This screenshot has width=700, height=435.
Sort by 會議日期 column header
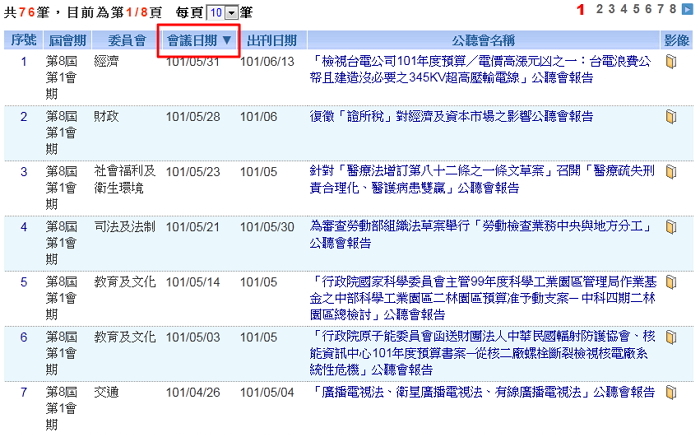(199, 41)
